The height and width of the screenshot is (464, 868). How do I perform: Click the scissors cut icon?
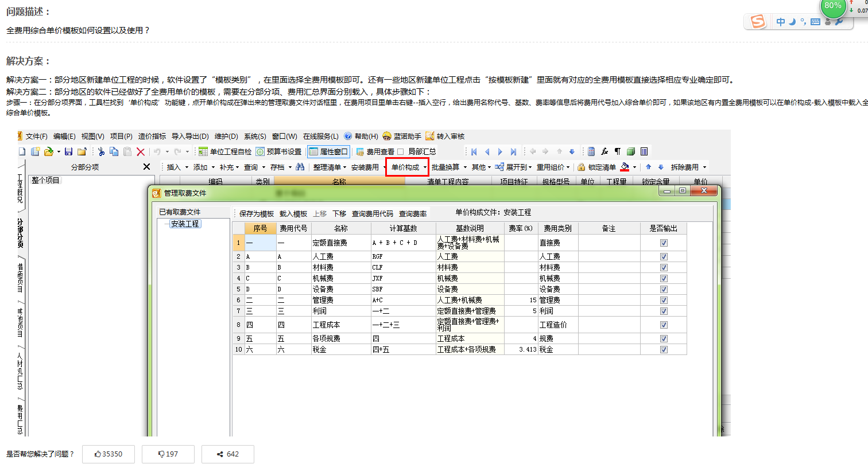coord(101,151)
